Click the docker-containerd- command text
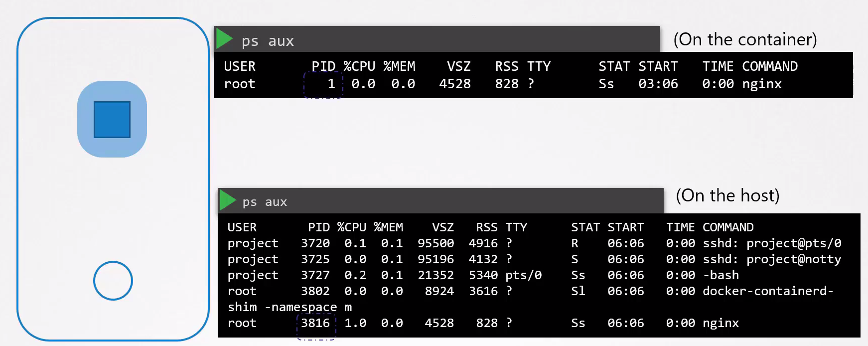This screenshot has height=346, width=868. pyautogui.click(x=767, y=291)
